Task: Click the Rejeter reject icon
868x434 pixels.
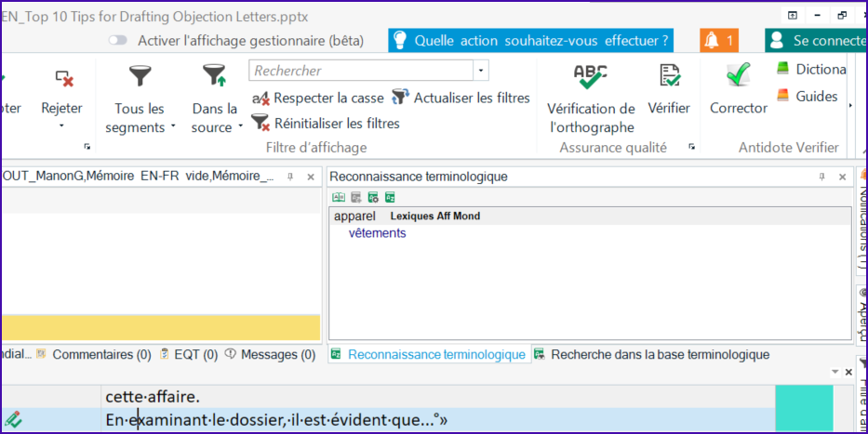Action: tap(64, 78)
